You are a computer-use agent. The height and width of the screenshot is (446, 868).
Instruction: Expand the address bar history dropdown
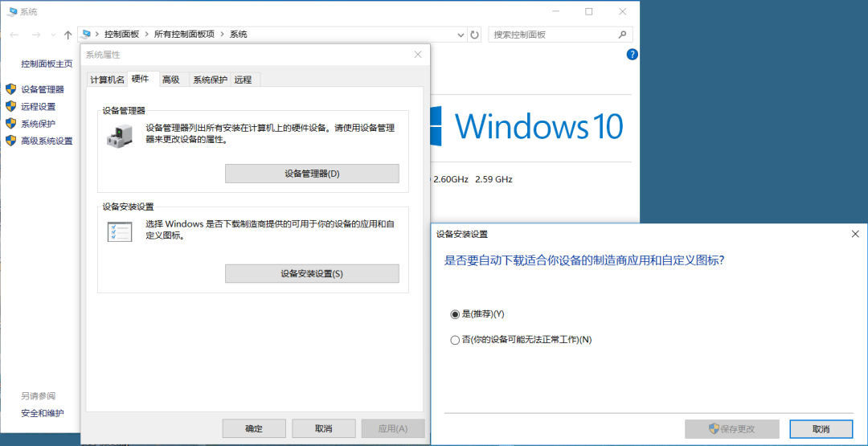point(461,35)
